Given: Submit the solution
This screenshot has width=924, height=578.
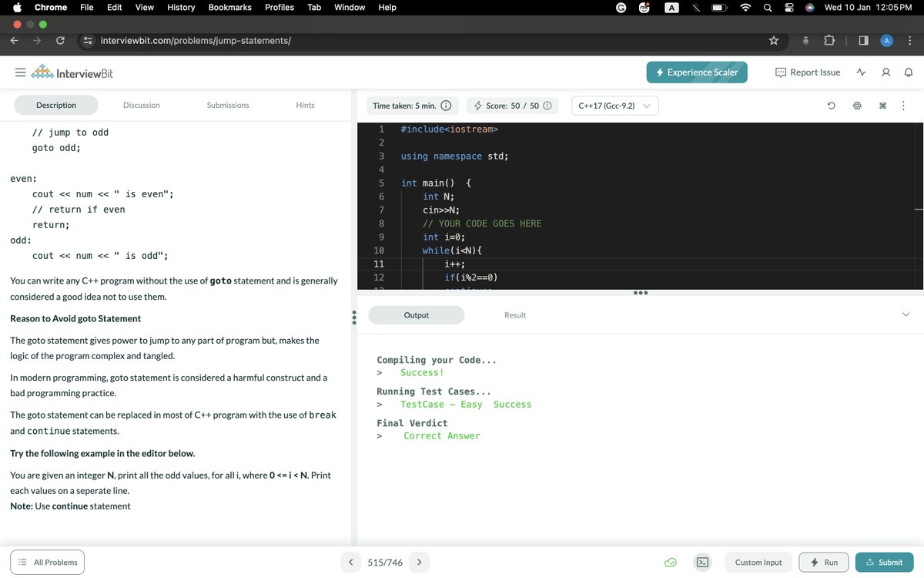Looking at the screenshot, I should (x=884, y=563).
